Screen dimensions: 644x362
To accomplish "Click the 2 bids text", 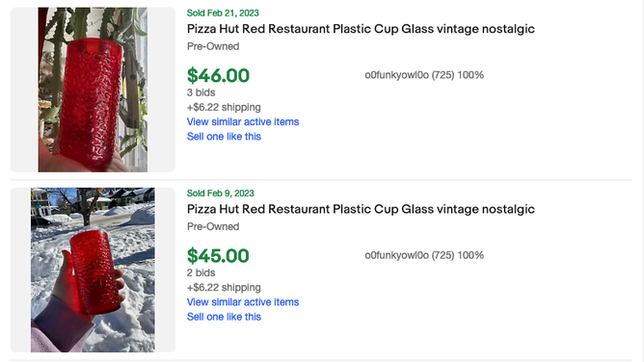I will 201,273.
